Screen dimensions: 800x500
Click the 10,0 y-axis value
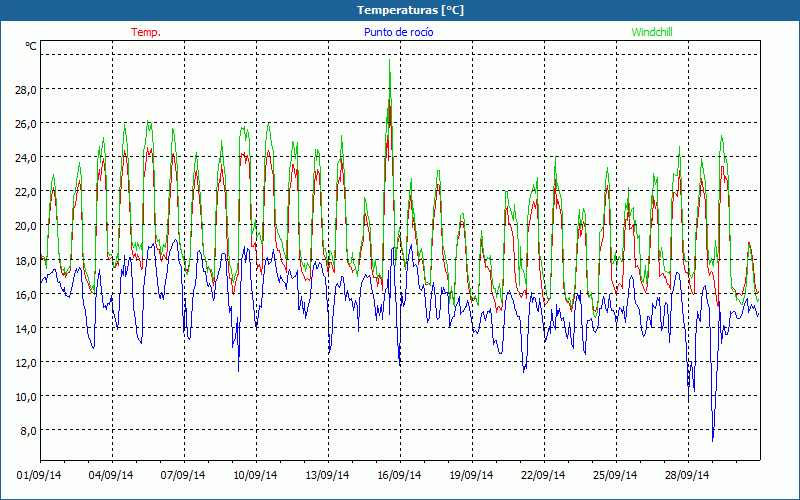[x=26, y=397]
